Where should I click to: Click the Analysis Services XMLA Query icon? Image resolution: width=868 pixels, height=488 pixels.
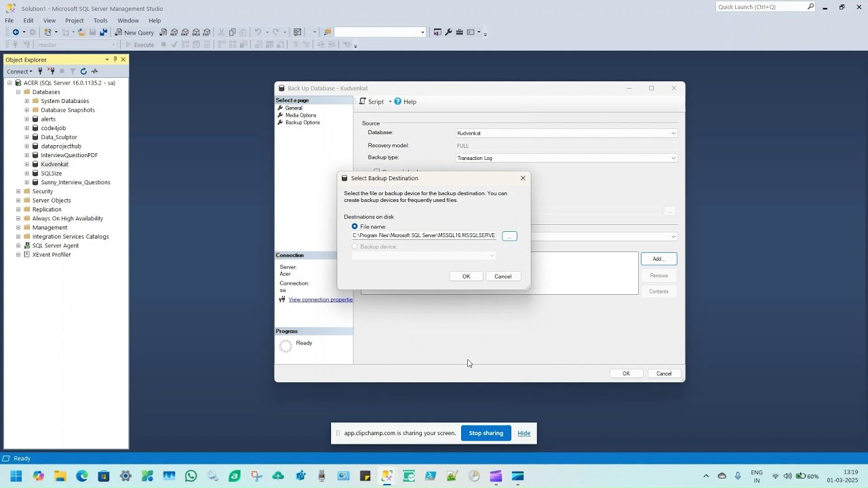(196, 33)
